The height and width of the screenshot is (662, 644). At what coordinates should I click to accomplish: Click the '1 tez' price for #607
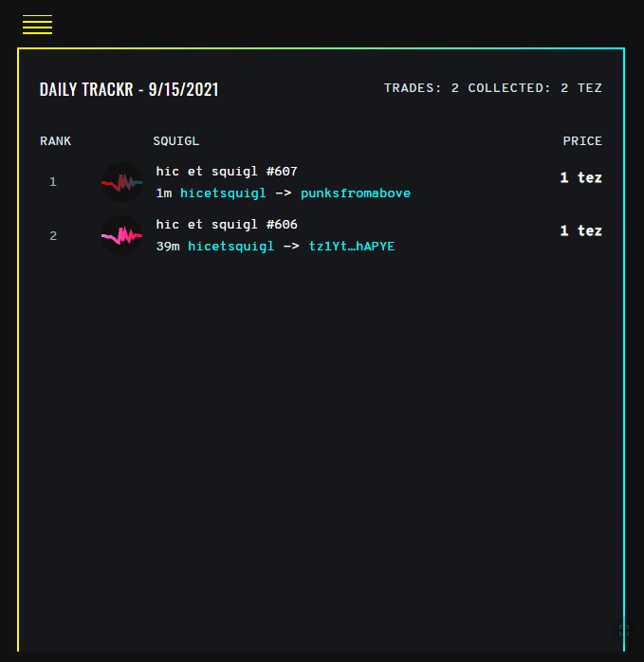581,177
